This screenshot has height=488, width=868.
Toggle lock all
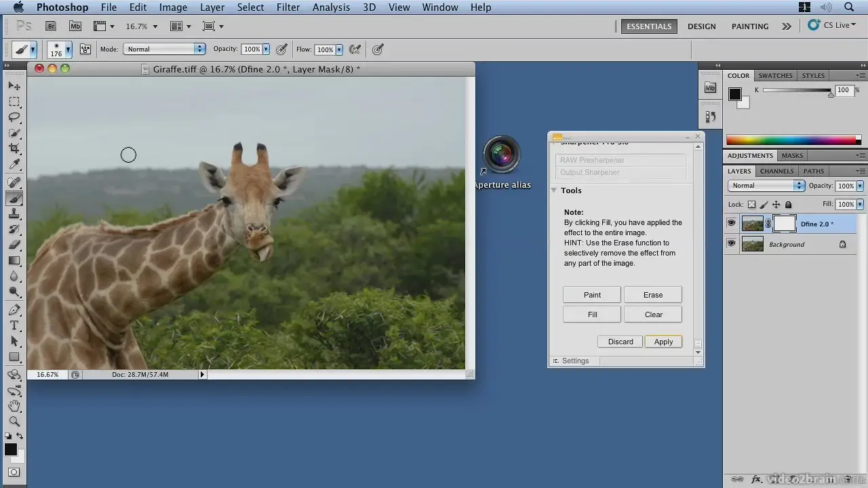click(x=788, y=204)
